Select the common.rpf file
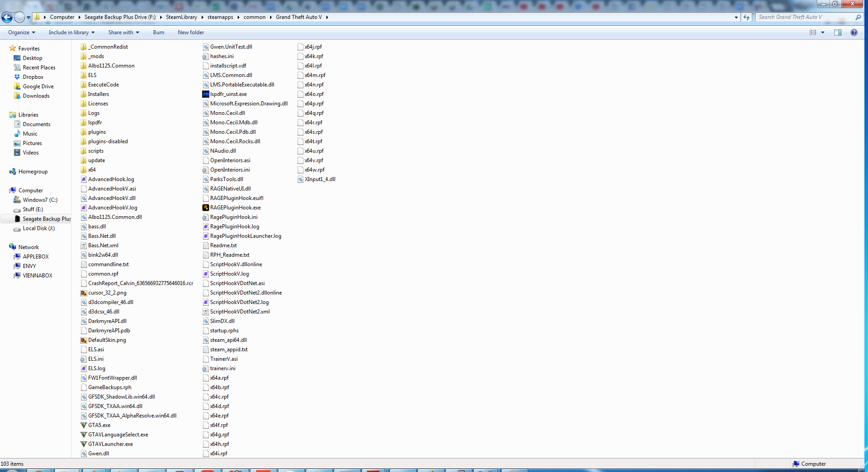868x472 pixels. tap(103, 274)
